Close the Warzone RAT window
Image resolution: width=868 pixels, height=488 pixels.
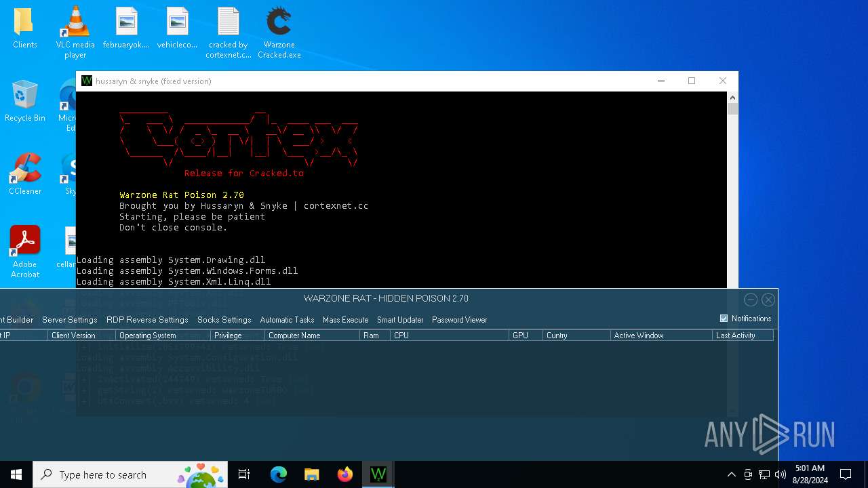(768, 300)
